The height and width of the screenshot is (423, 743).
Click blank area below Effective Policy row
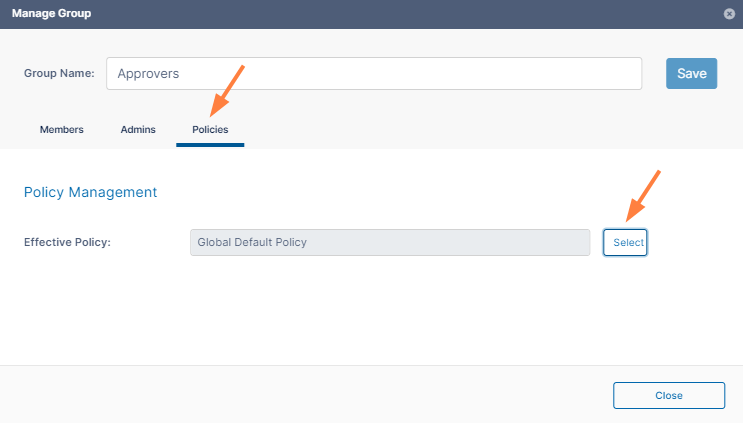[370, 310]
